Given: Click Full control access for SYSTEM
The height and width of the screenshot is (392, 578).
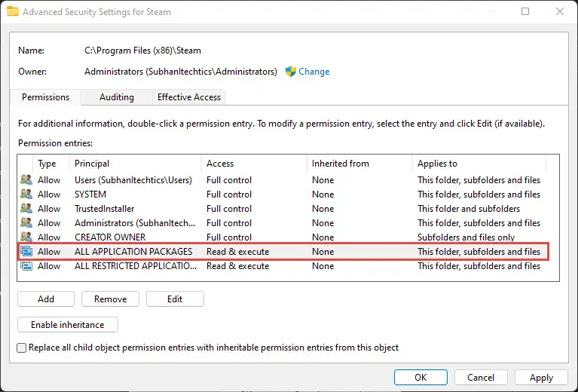Looking at the screenshot, I should (229, 194).
